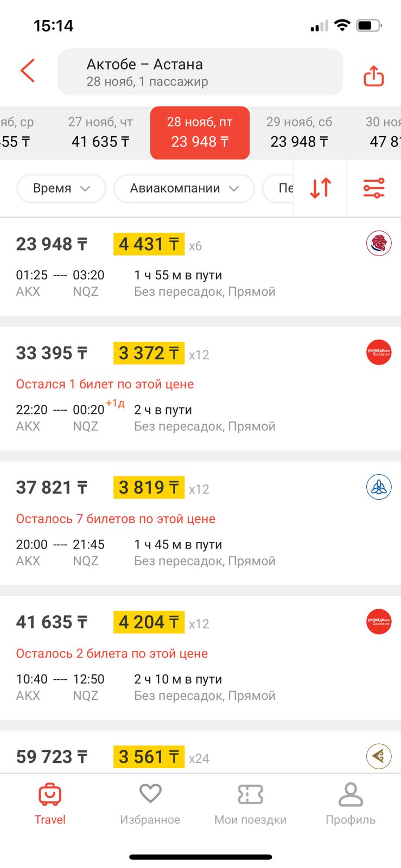This screenshot has width=401, height=868.
Task: Select the 27 нояб, чт date tab
Action: tap(100, 132)
